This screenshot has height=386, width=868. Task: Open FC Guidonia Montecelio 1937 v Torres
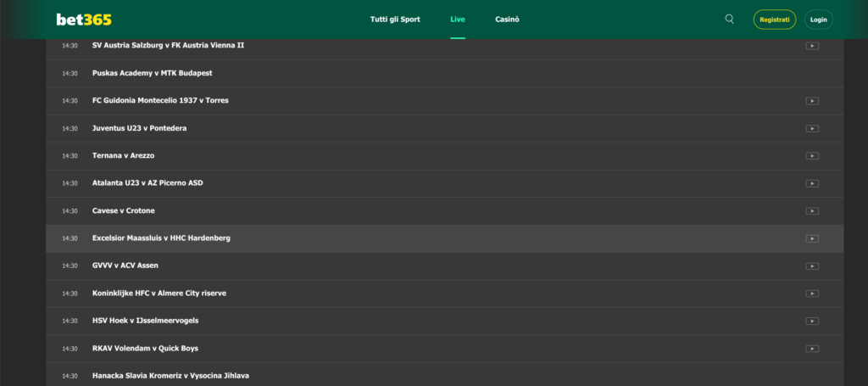[x=160, y=100]
